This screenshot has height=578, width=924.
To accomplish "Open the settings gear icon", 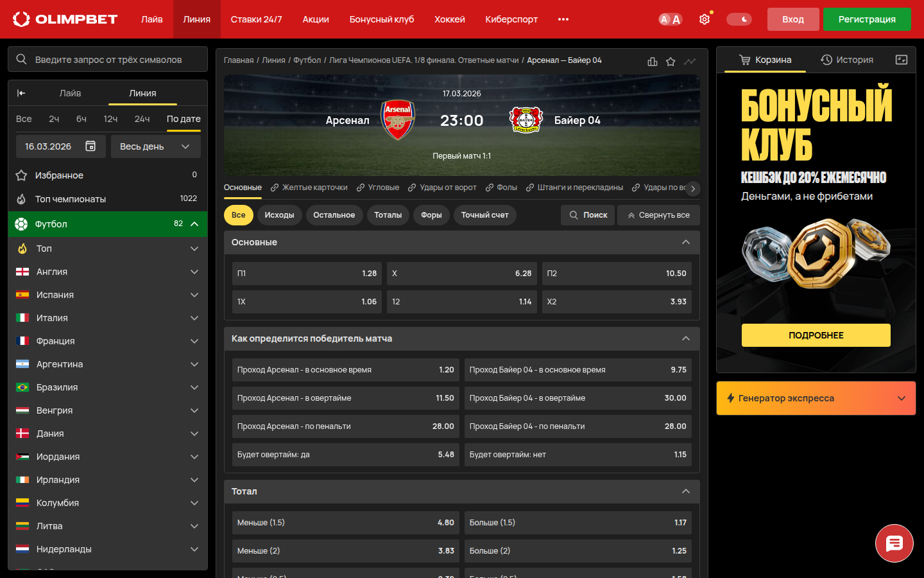I will tap(705, 19).
